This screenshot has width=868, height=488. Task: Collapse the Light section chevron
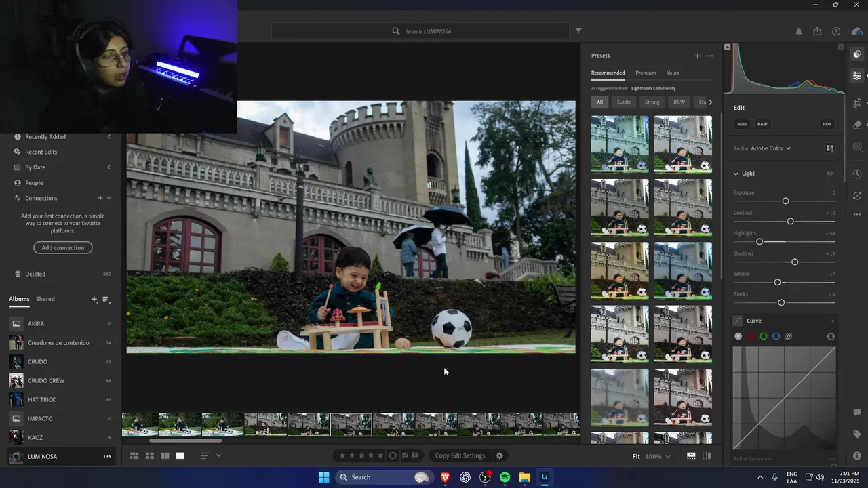click(x=736, y=174)
